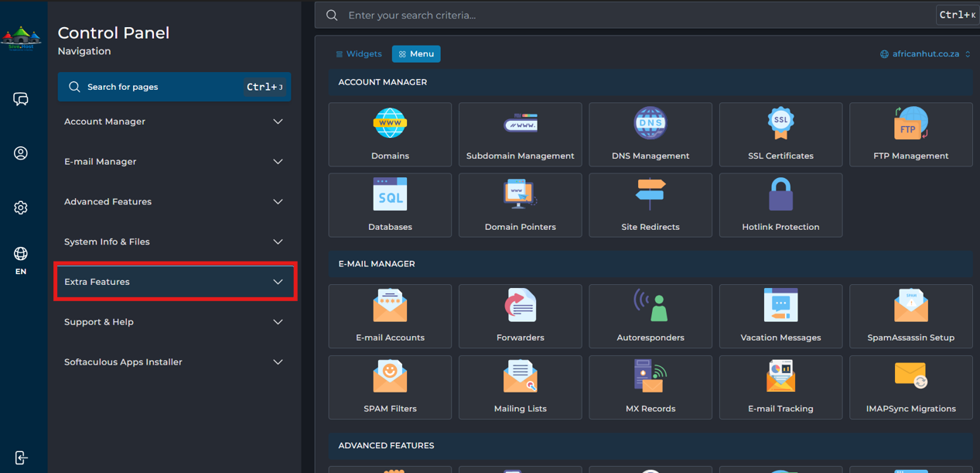Click the chat messages sidebar icon
This screenshot has height=473, width=980.
21,99
